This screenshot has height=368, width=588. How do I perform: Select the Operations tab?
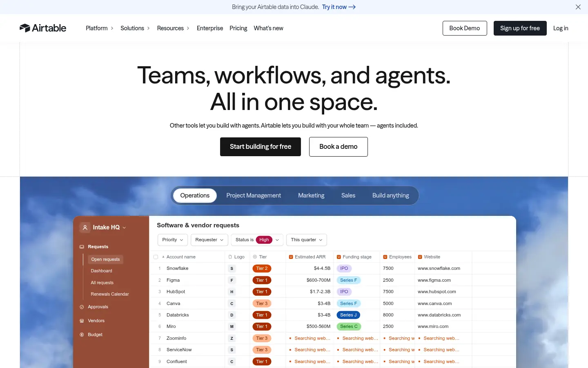(x=195, y=195)
